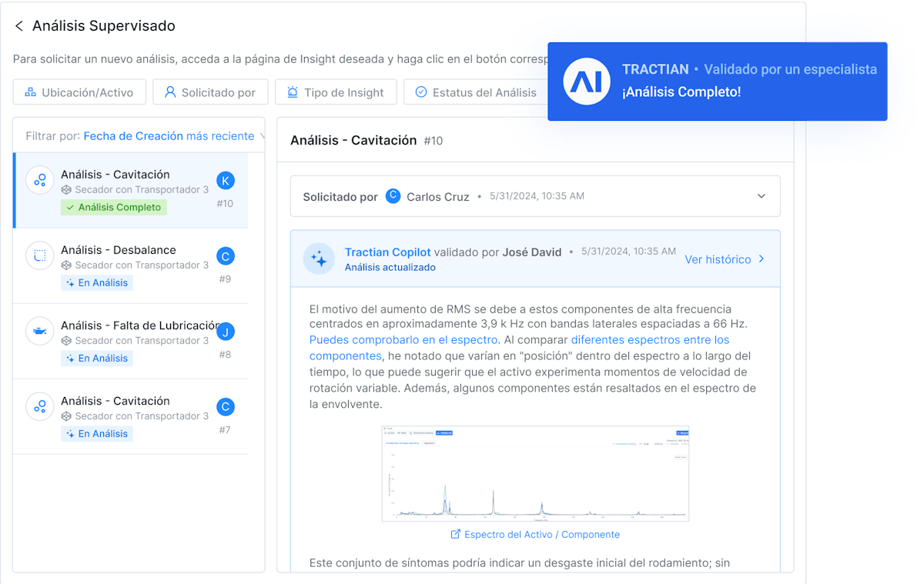Open the Solicitado por filter

pyautogui.click(x=209, y=92)
